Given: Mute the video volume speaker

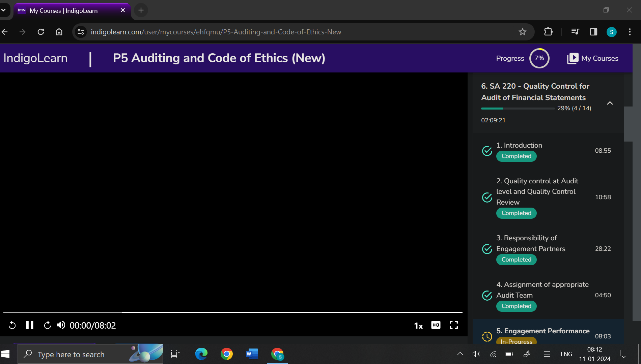Looking at the screenshot, I should pos(61,325).
